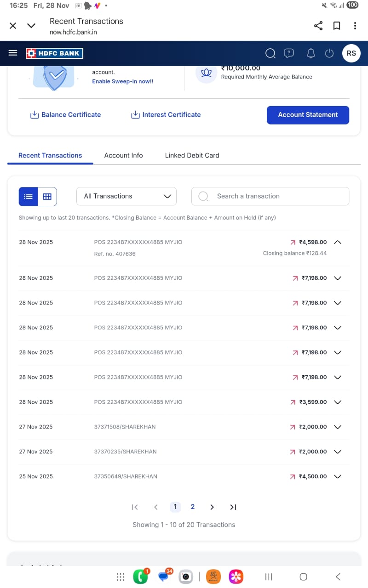Open the RS profile avatar

click(x=351, y=53)
